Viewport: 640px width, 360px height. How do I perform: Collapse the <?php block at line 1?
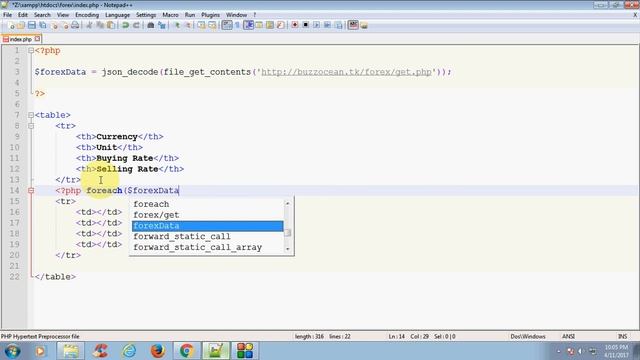31,51
